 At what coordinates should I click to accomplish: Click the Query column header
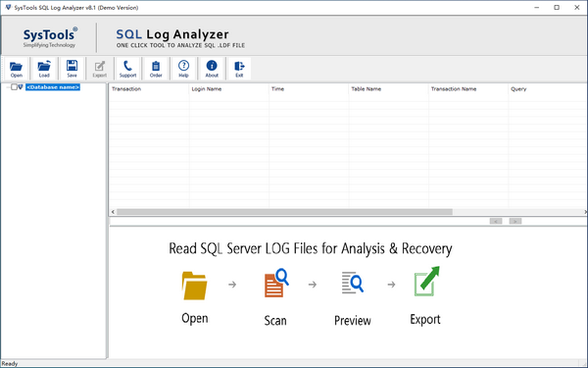tap(548, 89)
